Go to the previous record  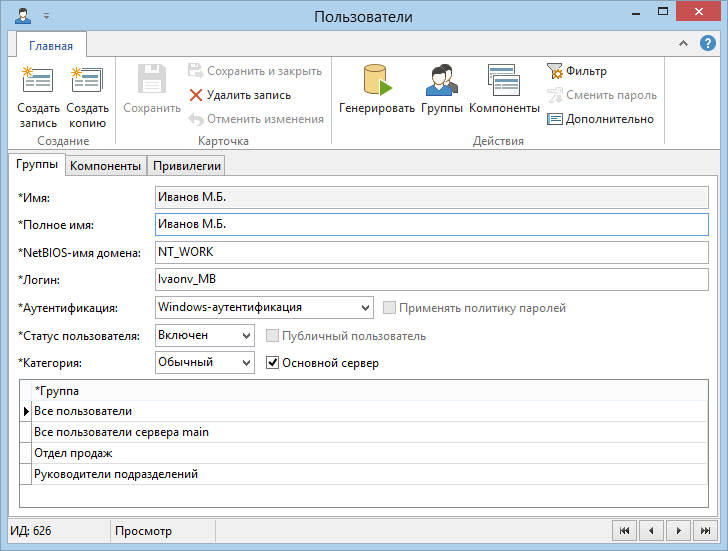click(651, 531)
